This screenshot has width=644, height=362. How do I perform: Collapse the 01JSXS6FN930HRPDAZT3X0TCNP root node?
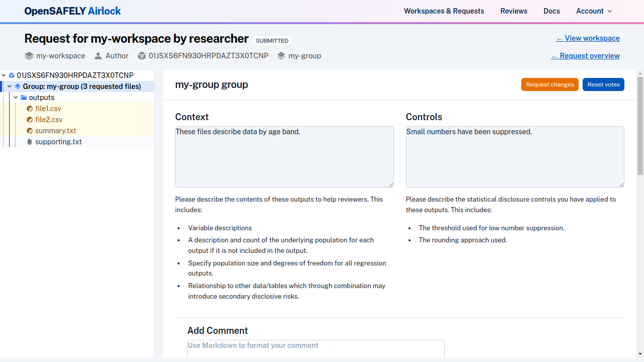pyautogui.click(x=4, y=75)
